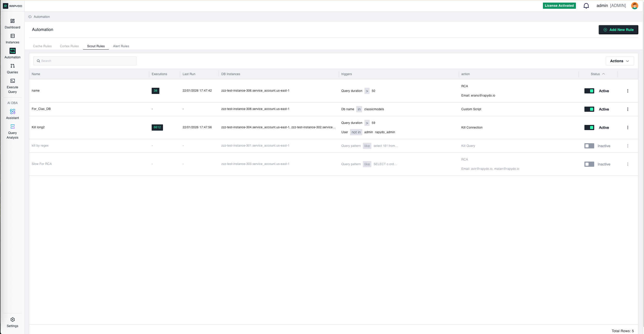Open the For_Clas_DB row options menu

click(627, 109)
